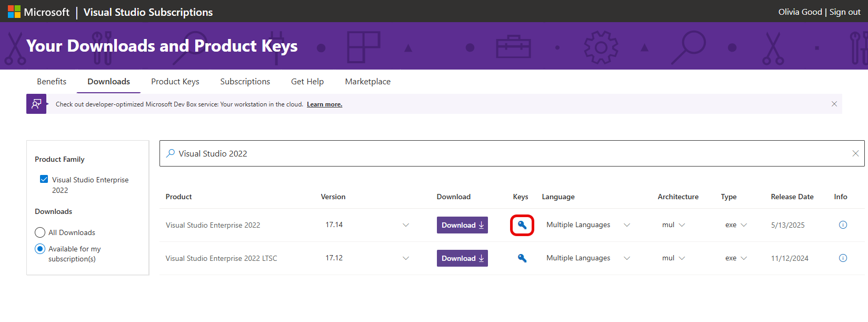Click key icon for Visual Studio Enterprise 2022
Image resolution: width=868 pixels, height=322 pixels.
[x=522, y=225]
